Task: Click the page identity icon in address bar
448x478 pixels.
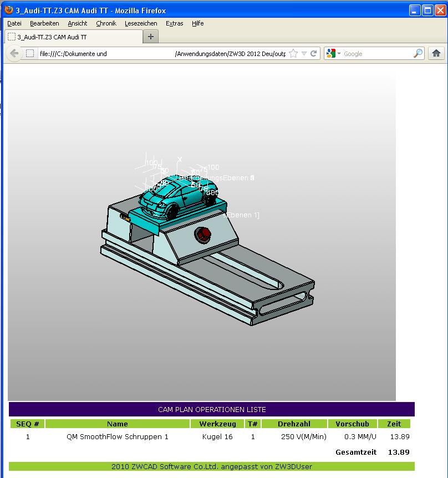Action: [x=30, y=54]
